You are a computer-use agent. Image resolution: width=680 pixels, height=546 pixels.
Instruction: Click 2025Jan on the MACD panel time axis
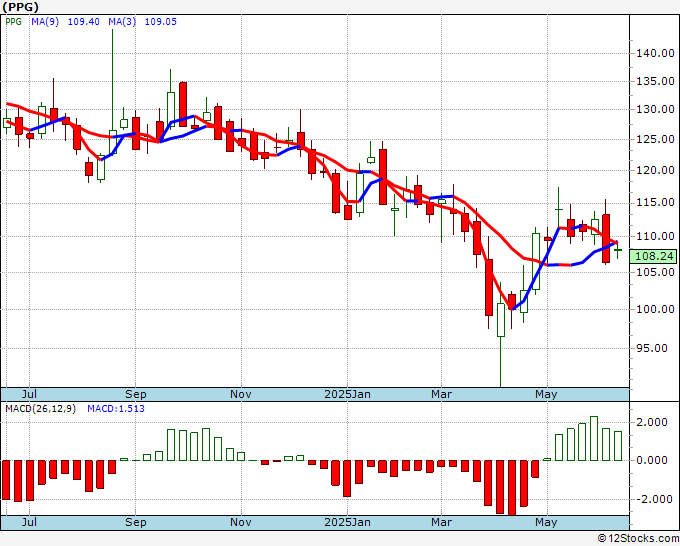(x=348, y=522)
